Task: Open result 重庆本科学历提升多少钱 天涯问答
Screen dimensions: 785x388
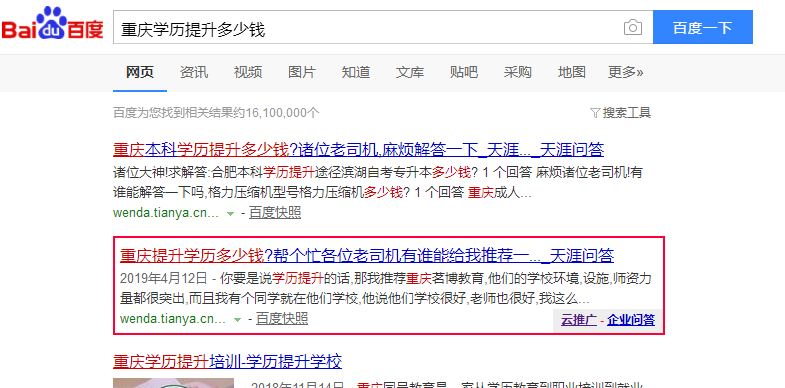Action: (x=358, y=150)
